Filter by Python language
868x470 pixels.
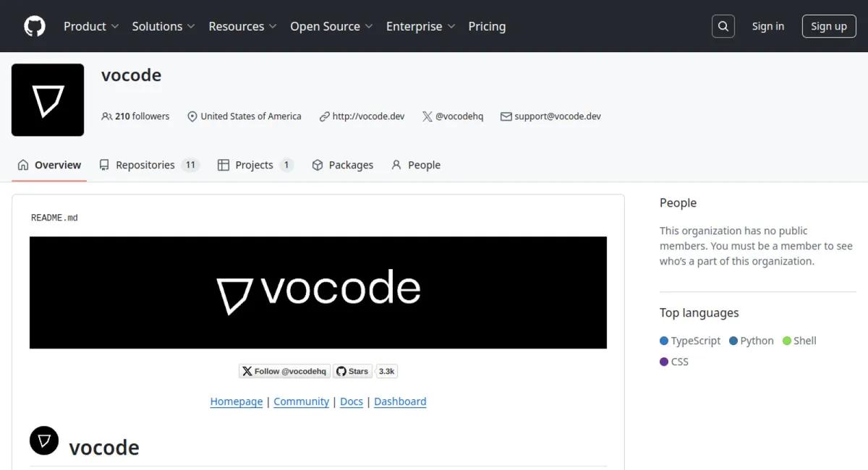[752, 341]
